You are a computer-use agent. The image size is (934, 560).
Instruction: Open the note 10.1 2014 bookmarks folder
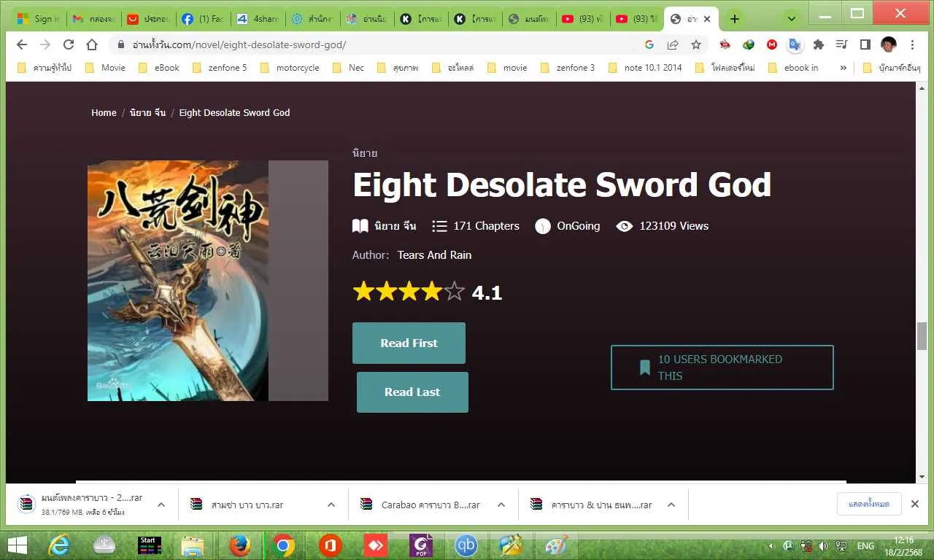tap(645, 68)
